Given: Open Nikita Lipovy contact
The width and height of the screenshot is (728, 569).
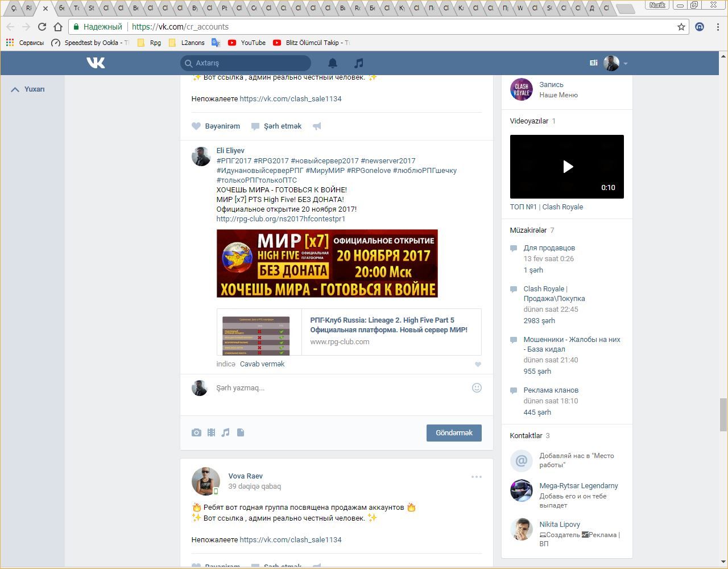Looking at the screenshot, I should tap(560, 525).
